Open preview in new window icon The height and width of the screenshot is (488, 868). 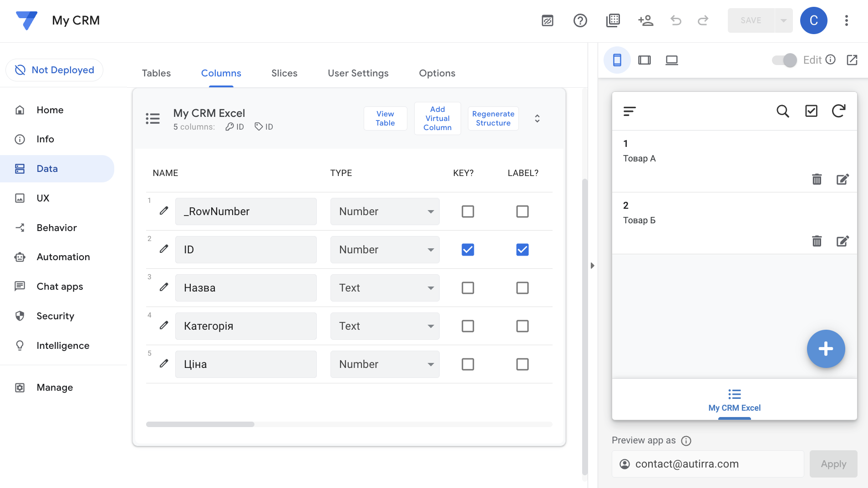pos(852,60)
